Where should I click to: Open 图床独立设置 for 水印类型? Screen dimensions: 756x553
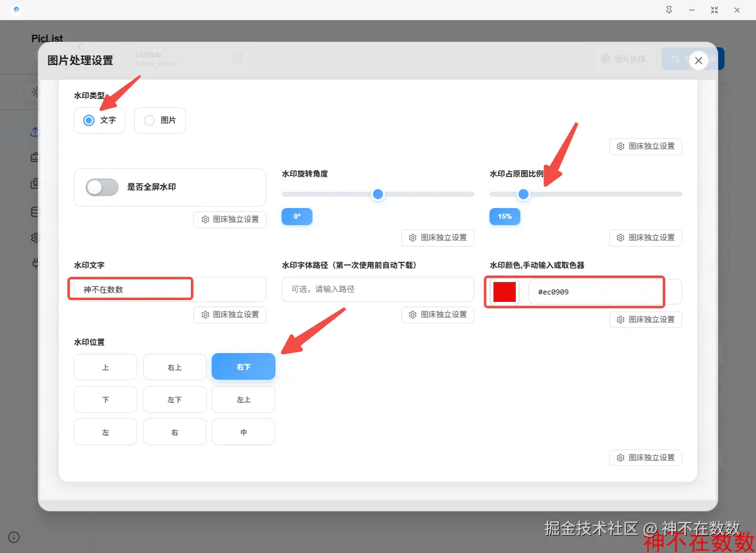(646, 146)
